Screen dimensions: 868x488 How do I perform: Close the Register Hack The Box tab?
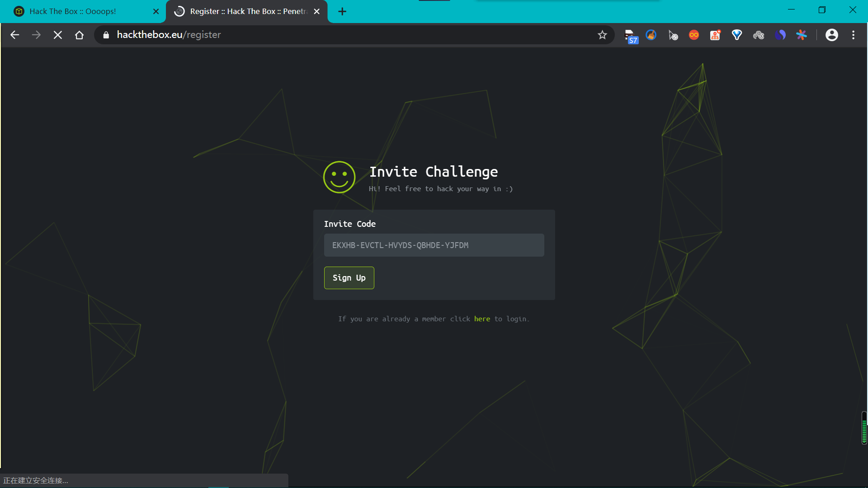pyautogui.click(x=317, y=11)
